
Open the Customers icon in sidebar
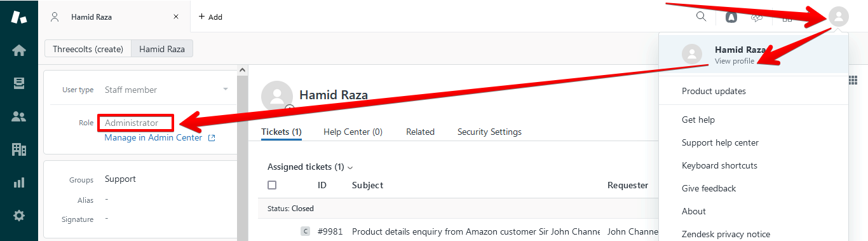19,116
